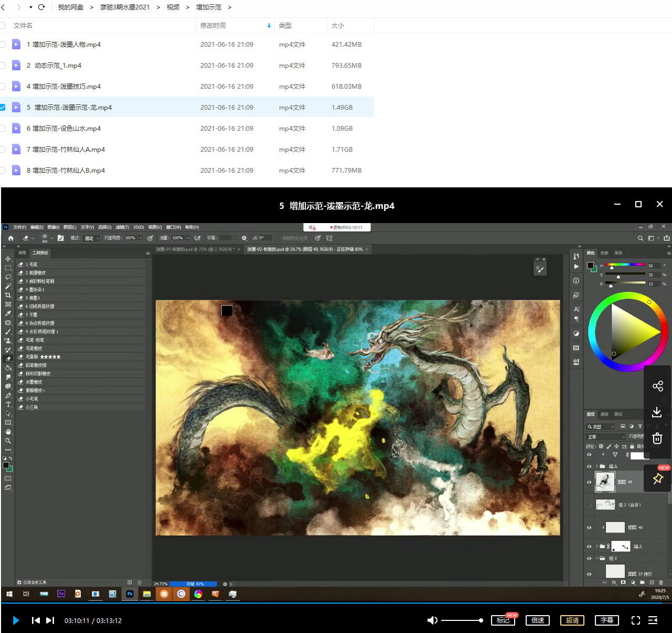Go to 我的网盘 in the breadcrumb
This screenshot has width=672, height=633.
coord(70,7)
